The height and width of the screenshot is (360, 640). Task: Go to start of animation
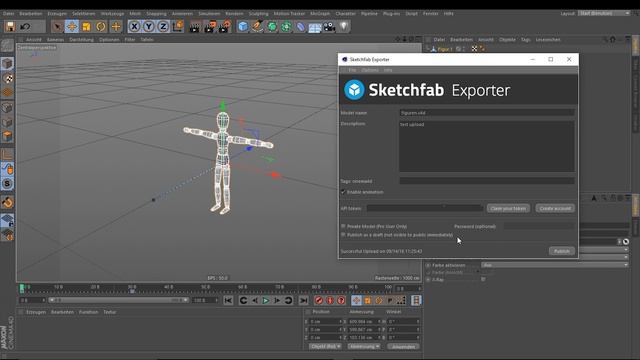pos(228,300)
